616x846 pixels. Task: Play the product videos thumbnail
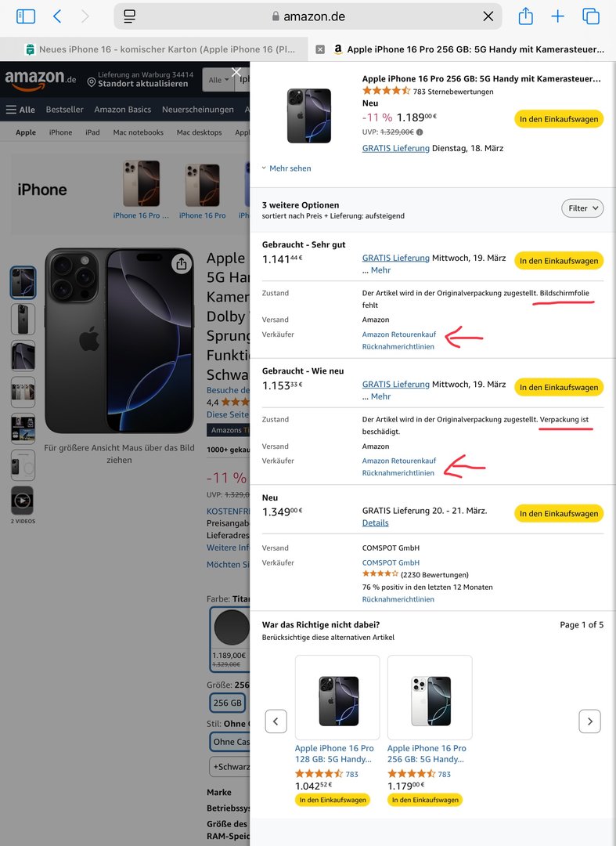point(22,501)
